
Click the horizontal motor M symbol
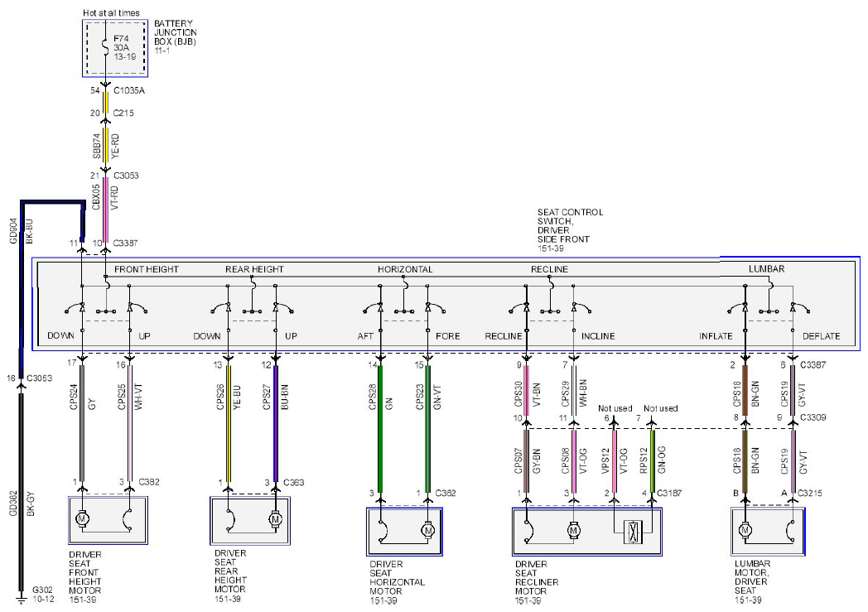(x=427, y=531)
